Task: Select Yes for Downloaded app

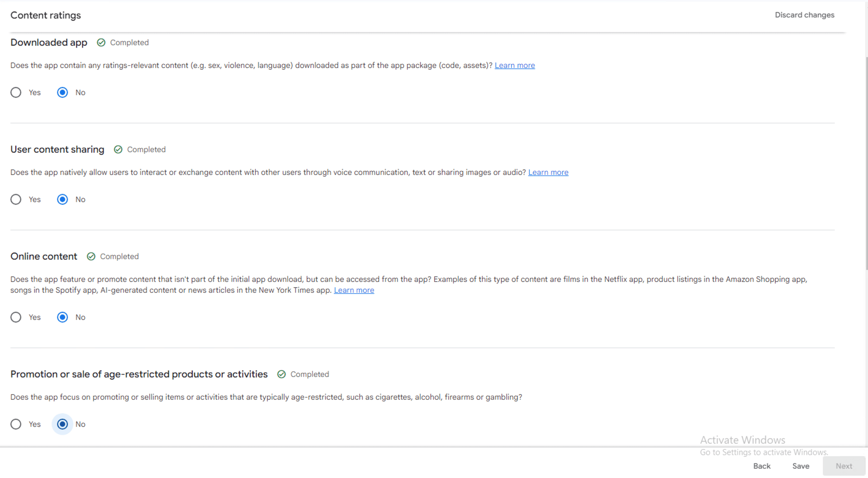Action: (16, 92)
